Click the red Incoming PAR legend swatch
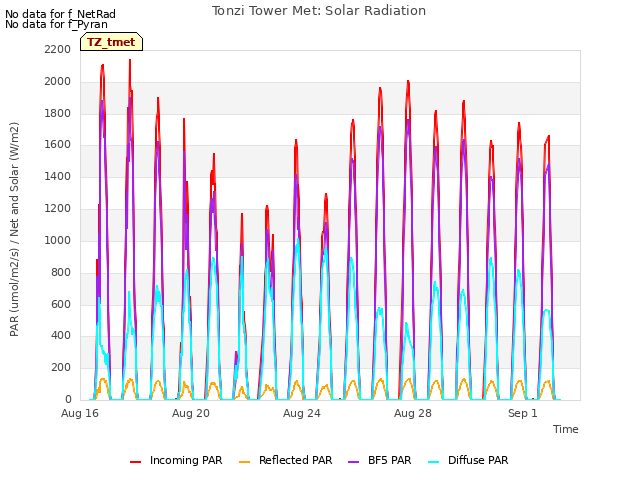 (x=136, y=462)
